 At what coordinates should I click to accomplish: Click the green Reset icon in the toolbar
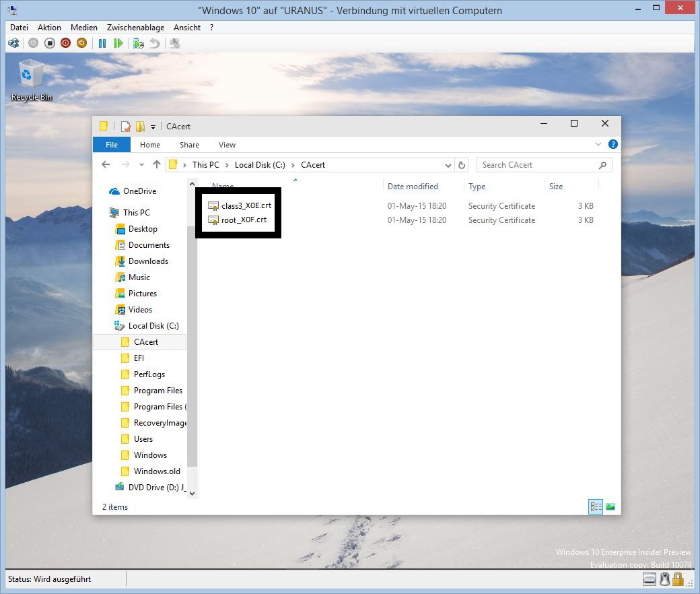[118, 43]
